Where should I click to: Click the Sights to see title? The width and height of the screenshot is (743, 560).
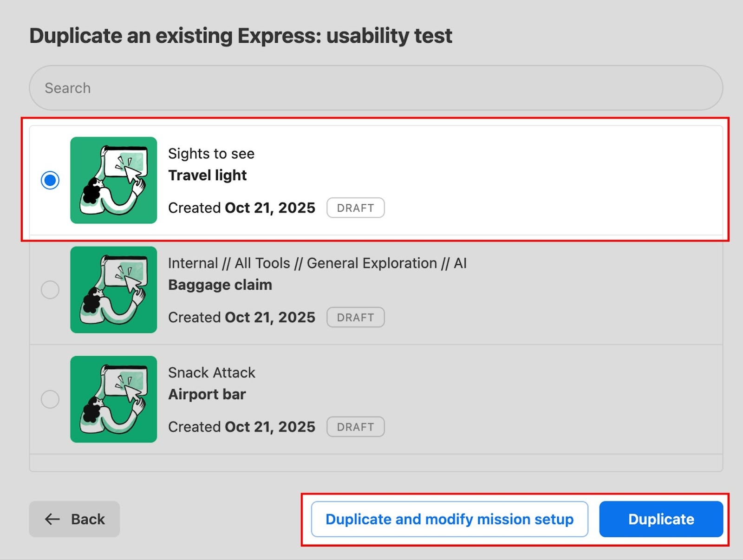click(x=211, y=154)
